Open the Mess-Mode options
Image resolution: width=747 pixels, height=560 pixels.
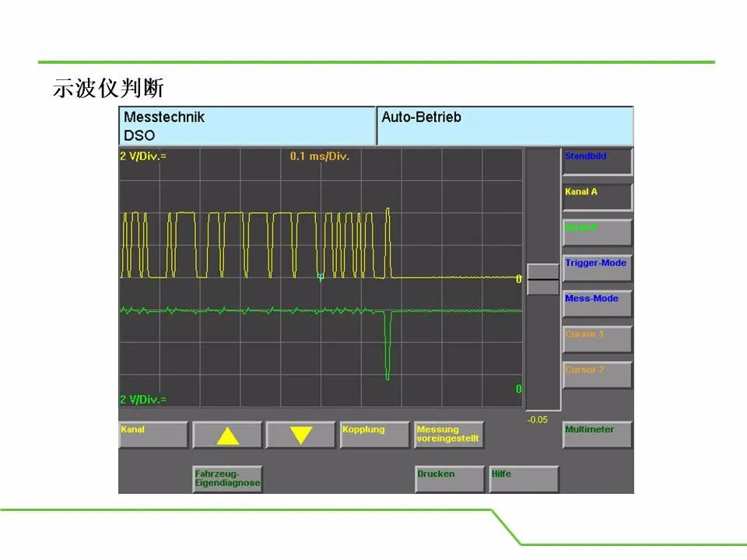coord(598,304)
